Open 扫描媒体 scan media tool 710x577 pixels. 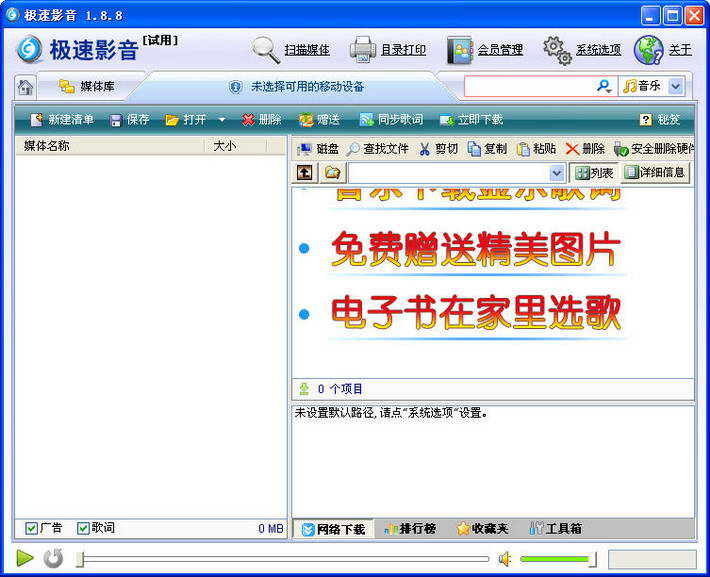[291, 50]
